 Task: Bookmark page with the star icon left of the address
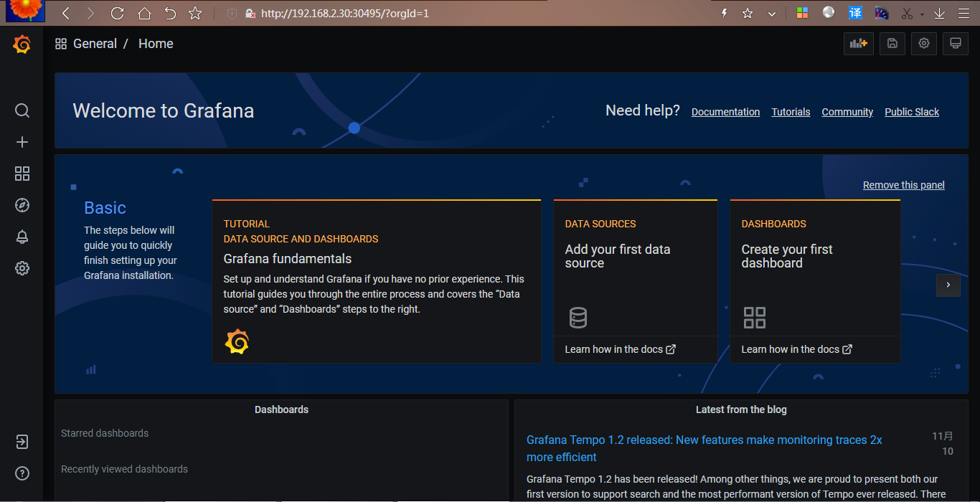click(x=194, y=13)
